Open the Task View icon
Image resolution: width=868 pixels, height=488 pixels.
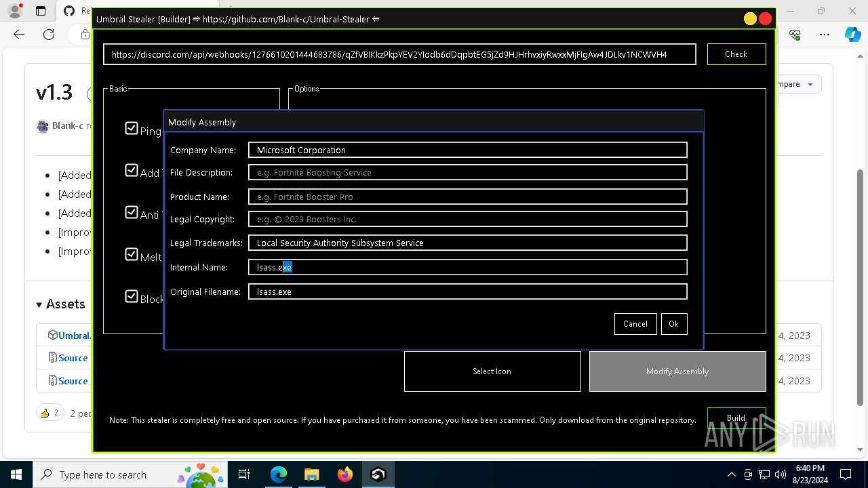click(245, 474)
